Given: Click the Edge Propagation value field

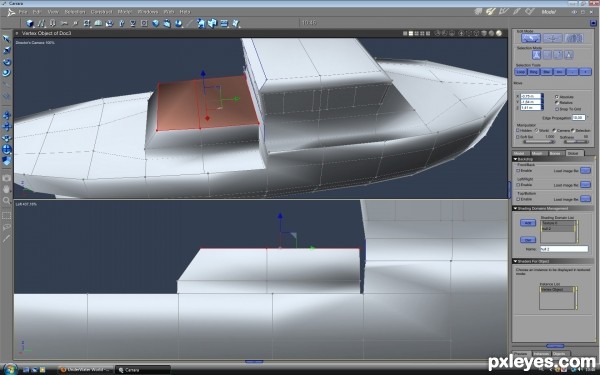Looking at the screenshot, I should point(579,117).
